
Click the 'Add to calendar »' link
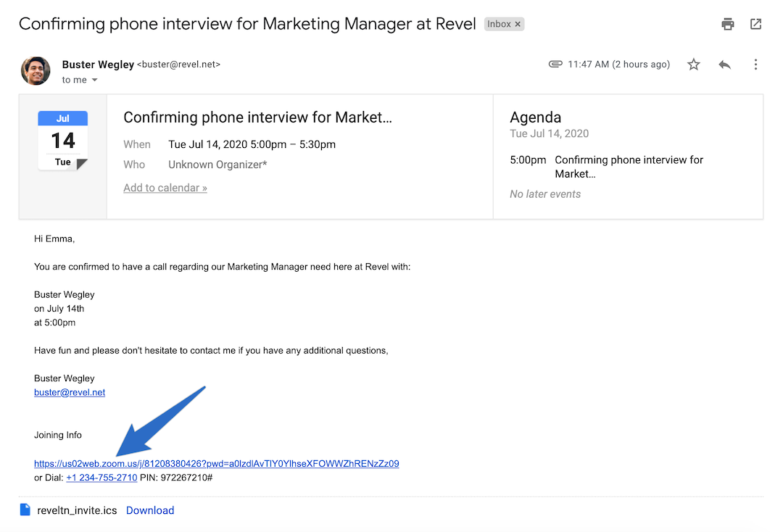[165, 188]
